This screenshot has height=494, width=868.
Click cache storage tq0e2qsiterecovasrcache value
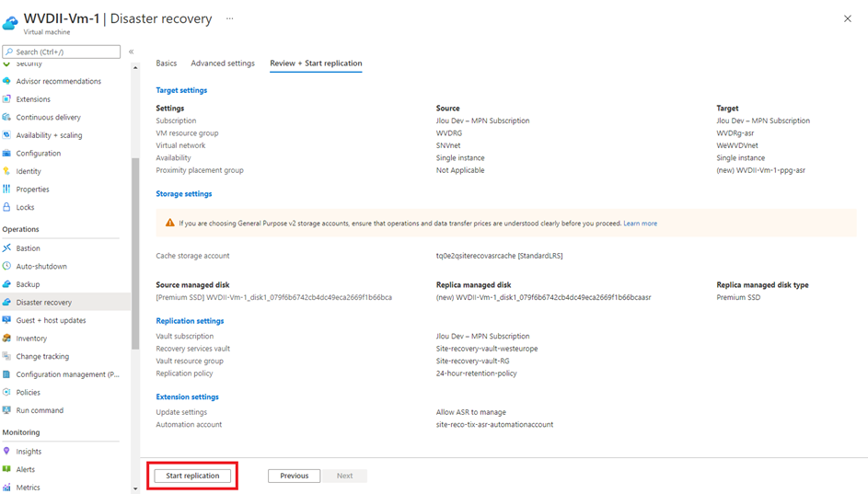499,256
